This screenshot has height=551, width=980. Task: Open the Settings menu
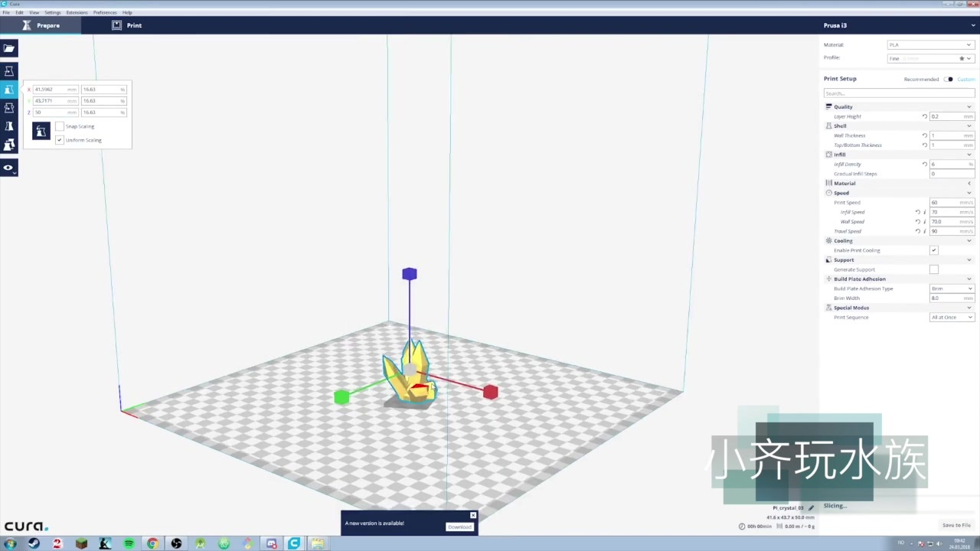tap(52, 12)
